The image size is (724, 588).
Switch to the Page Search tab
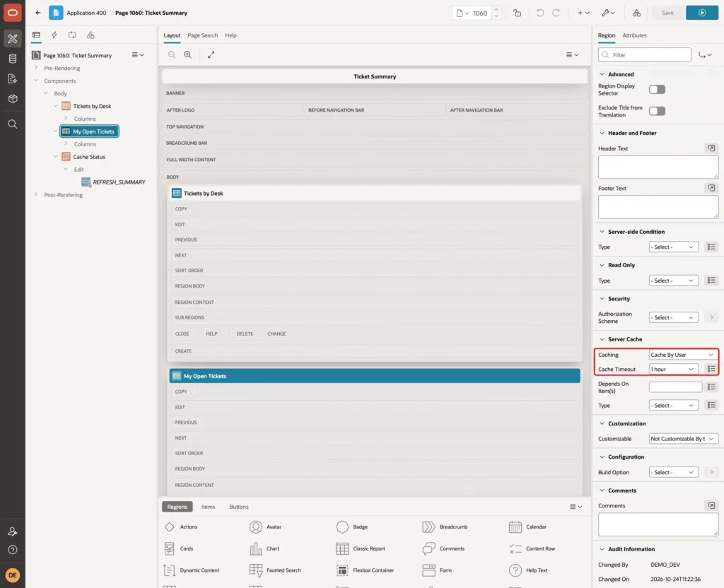coord(202,35)
